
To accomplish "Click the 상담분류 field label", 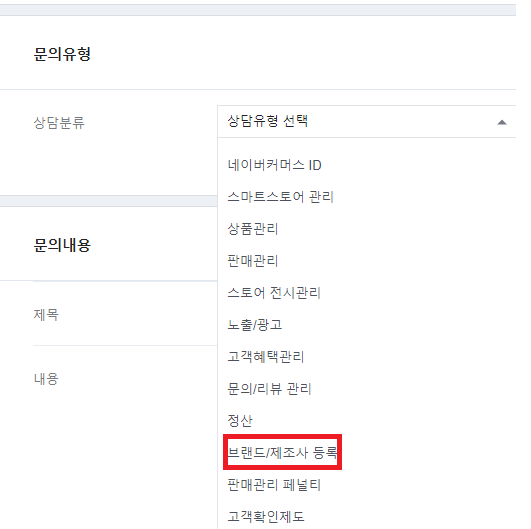I will 59,123.
